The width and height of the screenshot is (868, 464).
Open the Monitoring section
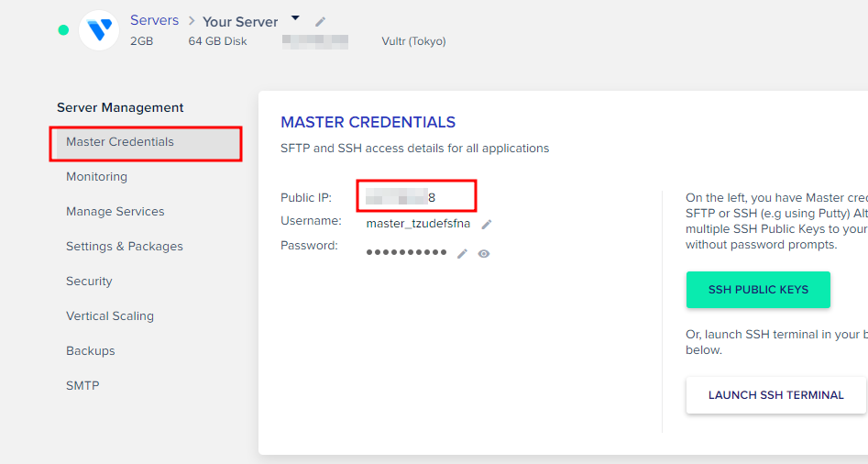[x=96, y=177]
